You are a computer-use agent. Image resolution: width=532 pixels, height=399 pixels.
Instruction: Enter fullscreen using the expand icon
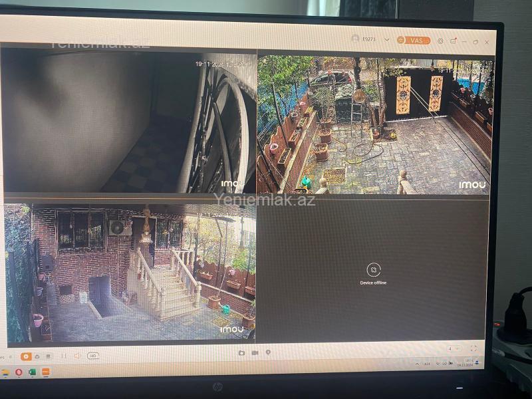473,348
